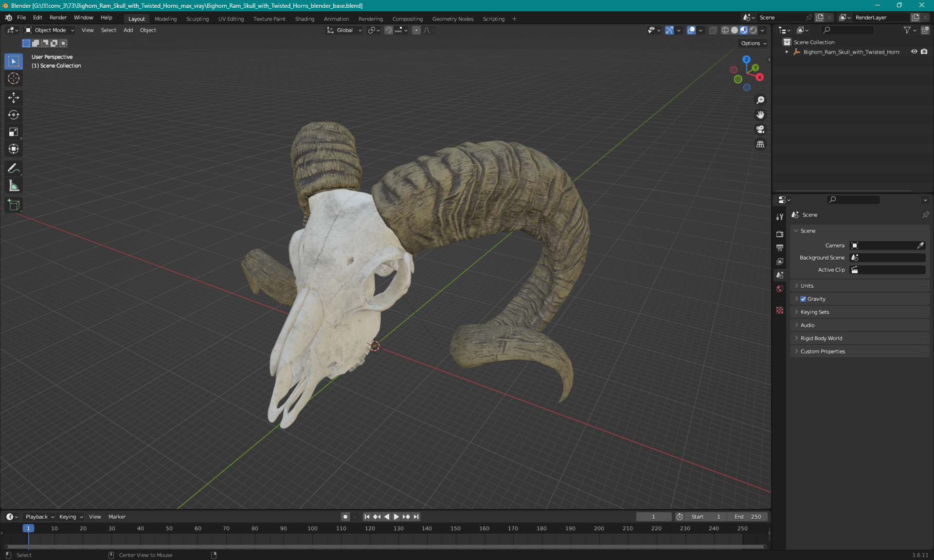This screenshot has height=560, width=934.
Task: Toggle X-Ray mode
Action: 713,30
